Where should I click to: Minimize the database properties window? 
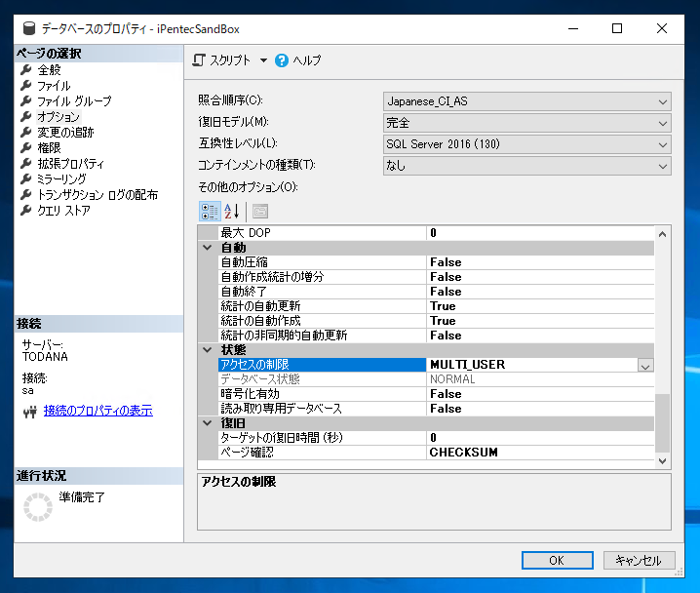pyautogui.click(x=573, y=28)
